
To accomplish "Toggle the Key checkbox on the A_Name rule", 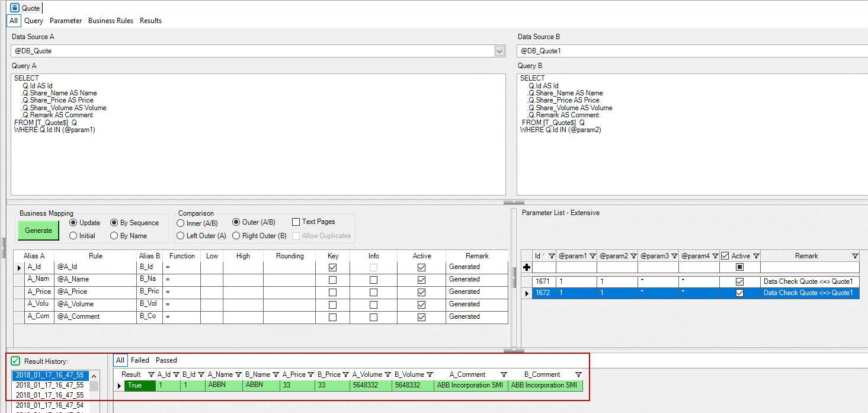I will click(332, 279).
